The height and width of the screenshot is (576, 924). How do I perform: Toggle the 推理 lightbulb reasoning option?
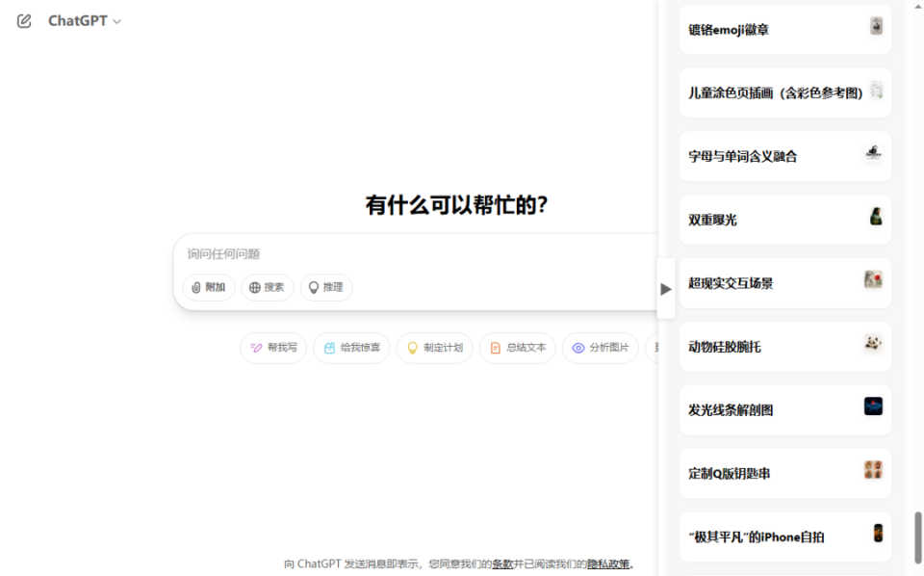[x=326, y=287]
